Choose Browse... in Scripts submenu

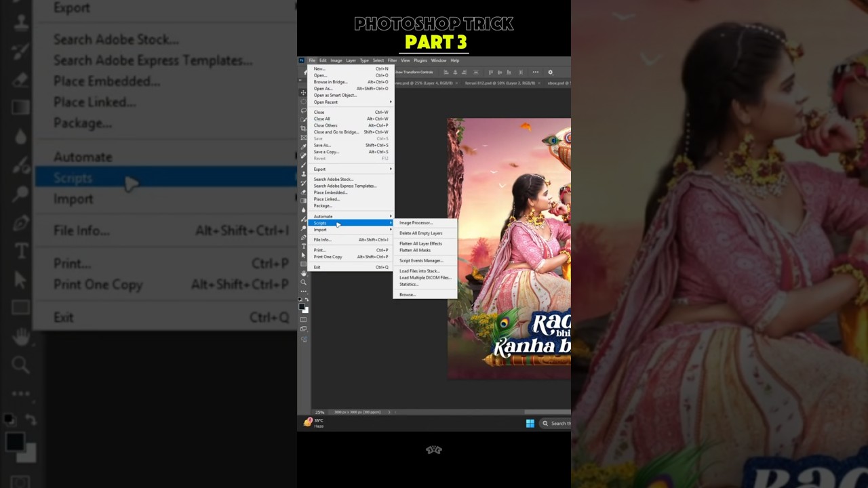(x=425, y=295)
